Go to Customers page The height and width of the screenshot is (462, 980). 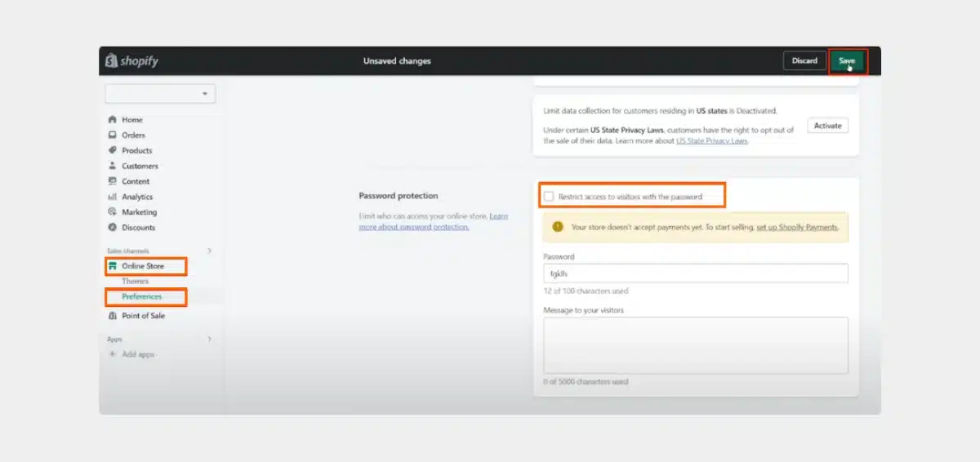(140, 166)
